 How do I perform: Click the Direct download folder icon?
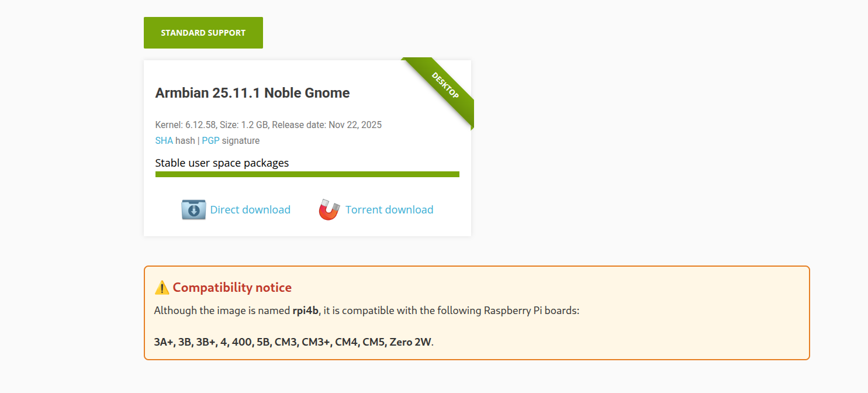tap(193, 209)
